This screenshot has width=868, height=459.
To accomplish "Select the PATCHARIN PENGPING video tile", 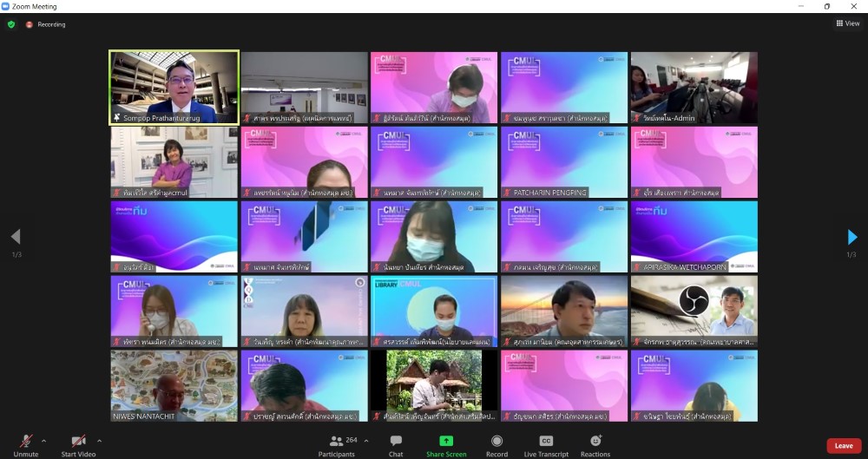I will pyautogui.click(x=564, y=161).
